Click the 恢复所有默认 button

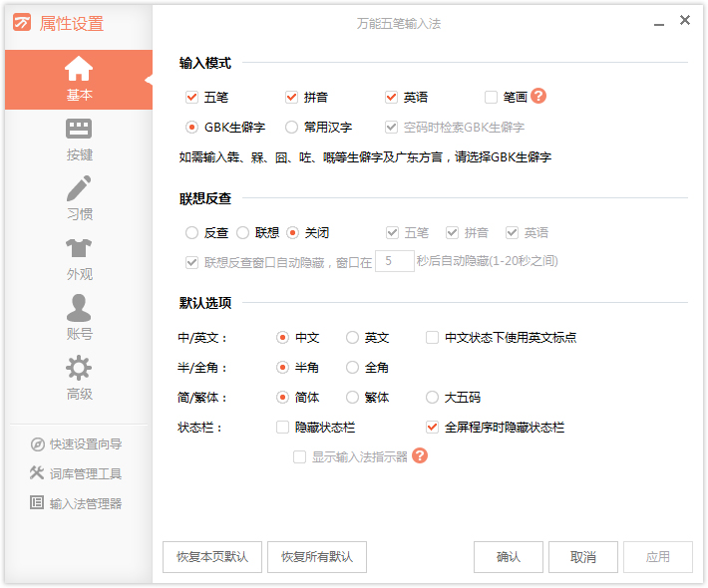click(x=317, y=557)
